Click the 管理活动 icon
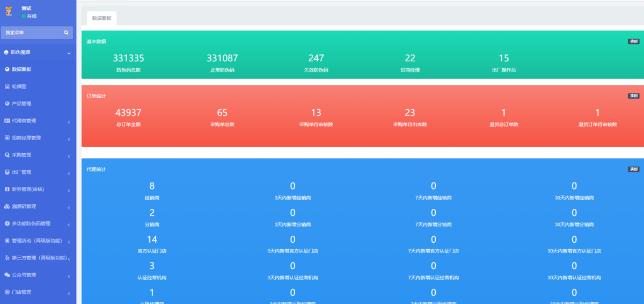 pos(7,241)
